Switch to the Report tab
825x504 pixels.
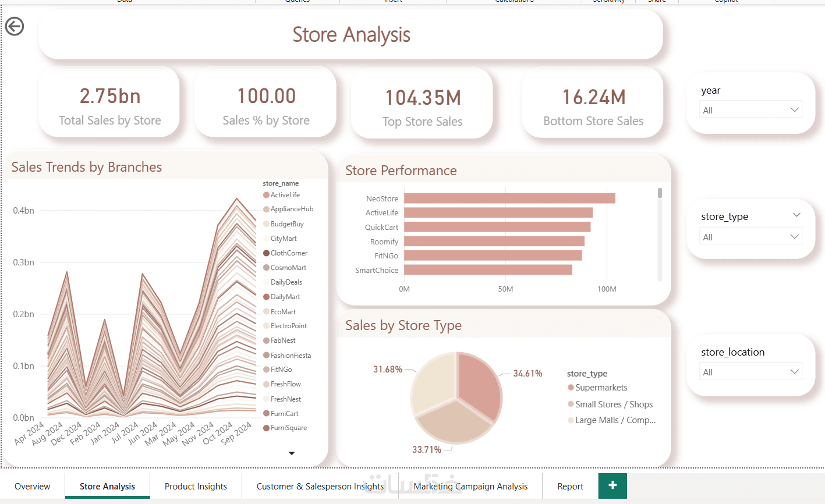pyautogui.click(x=570, y=487)
